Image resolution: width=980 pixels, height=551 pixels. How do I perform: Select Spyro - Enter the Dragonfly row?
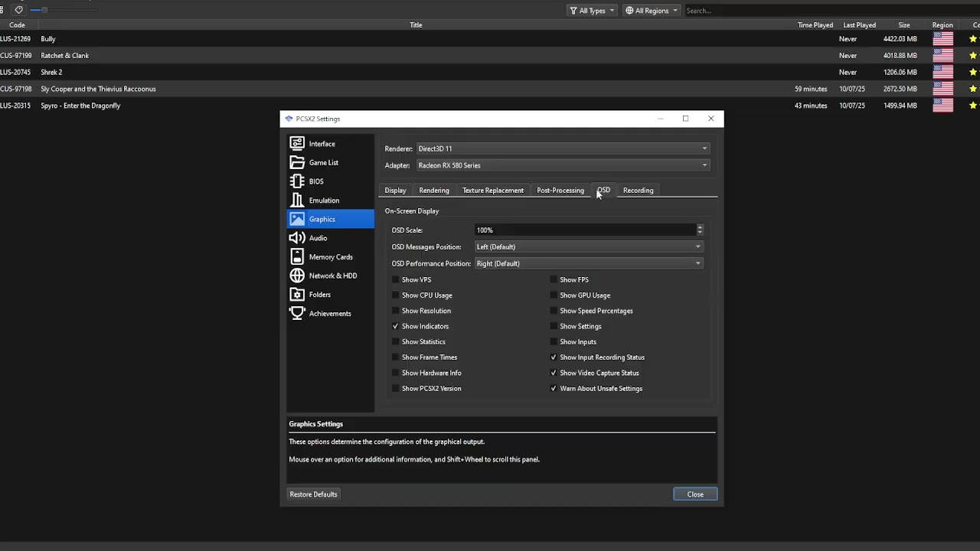click(490, 106)
